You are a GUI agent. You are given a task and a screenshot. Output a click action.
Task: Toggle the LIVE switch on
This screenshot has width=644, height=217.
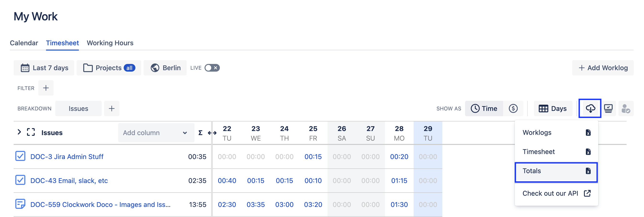coord(212,68)
